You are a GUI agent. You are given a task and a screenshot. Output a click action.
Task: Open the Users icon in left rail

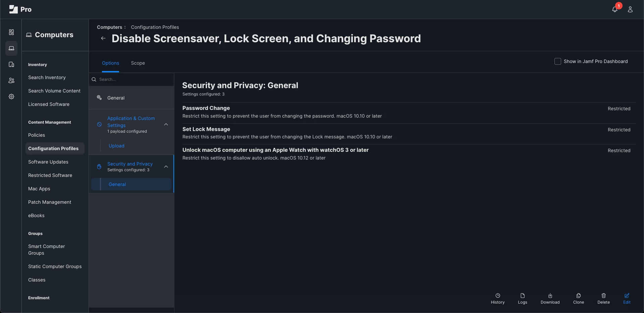click(11, 80)
